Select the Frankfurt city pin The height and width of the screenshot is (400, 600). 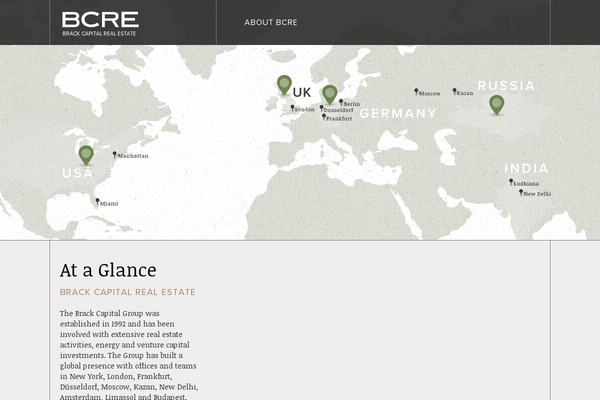tap(324, 117)
